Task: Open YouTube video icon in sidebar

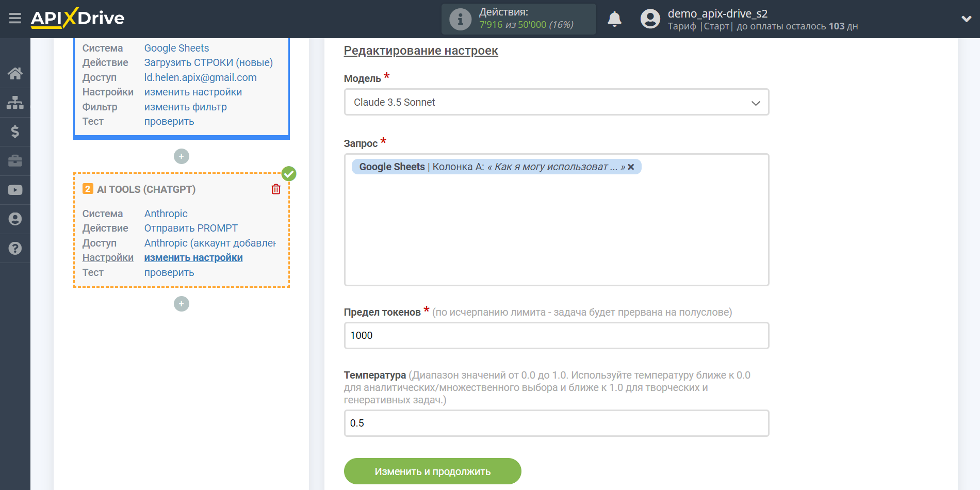Action: pyautogui.click(x=15, y=190)
